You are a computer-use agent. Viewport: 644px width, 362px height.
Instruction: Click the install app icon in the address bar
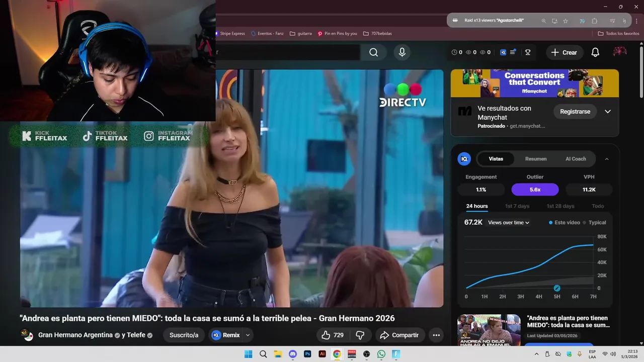[554, 21]
